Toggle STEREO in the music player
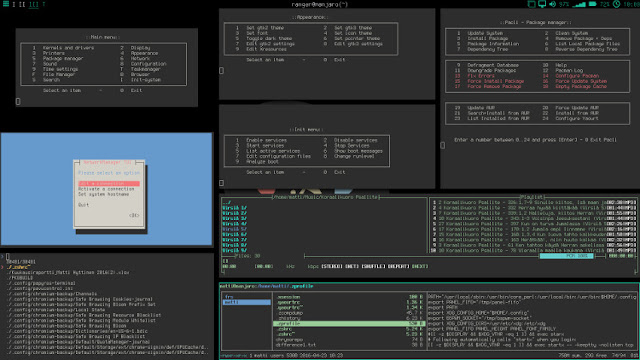Screen dimensions: 640x360 (x=331, y=266)
